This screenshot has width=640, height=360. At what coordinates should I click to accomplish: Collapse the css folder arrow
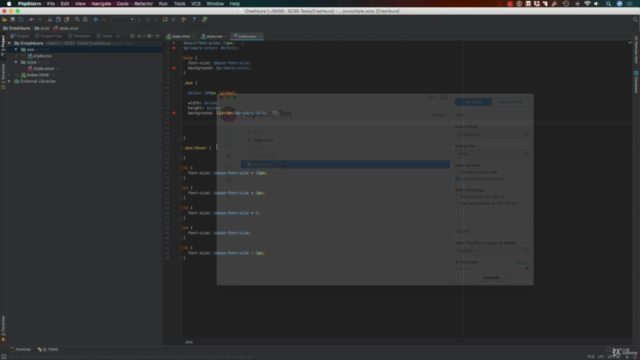pos(16,49)
